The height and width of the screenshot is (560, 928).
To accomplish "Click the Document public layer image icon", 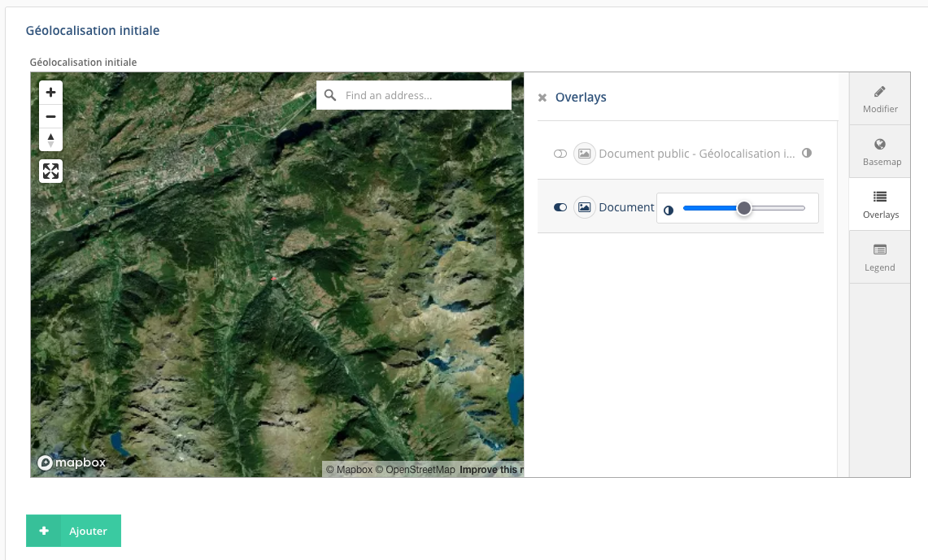I will pos(584,154).
